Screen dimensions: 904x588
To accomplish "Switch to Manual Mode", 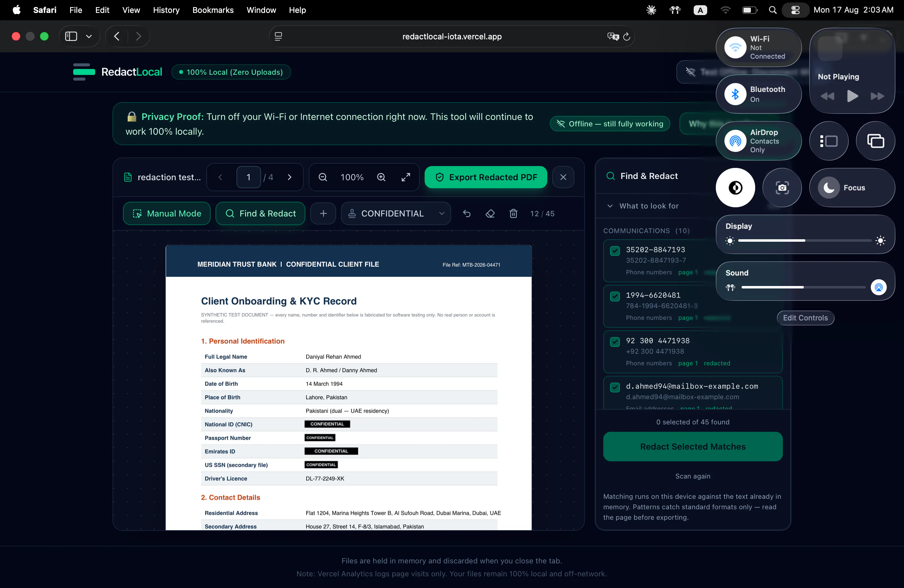I will pyautogui.click(x=167, y=213).
